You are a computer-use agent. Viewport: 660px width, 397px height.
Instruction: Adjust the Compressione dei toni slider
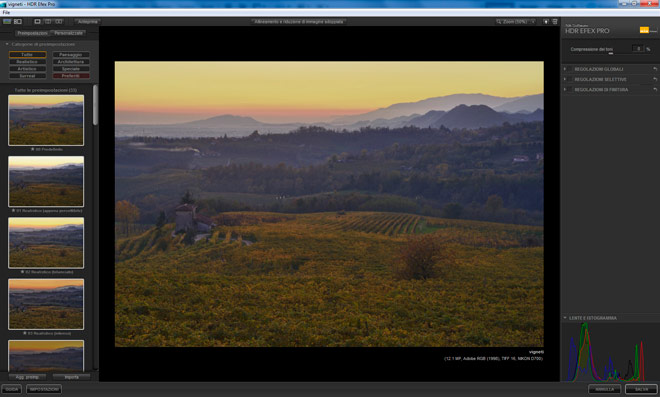(x=611, y=53)
